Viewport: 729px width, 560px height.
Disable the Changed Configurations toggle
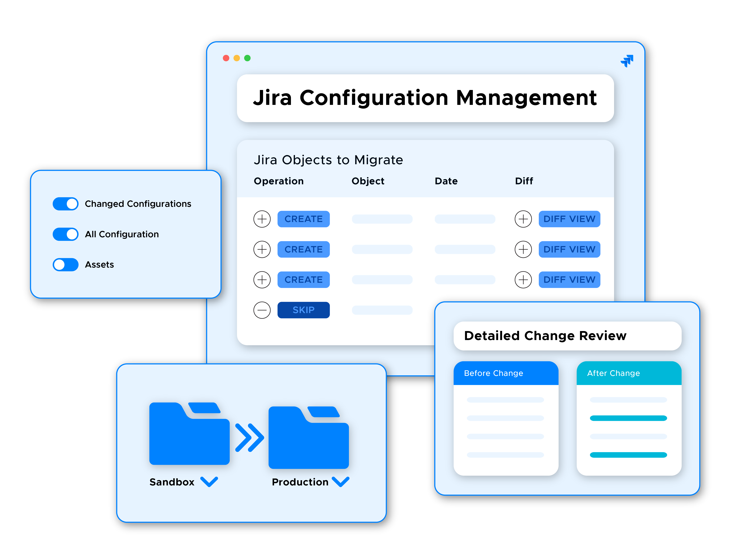[x=66, y=204]
